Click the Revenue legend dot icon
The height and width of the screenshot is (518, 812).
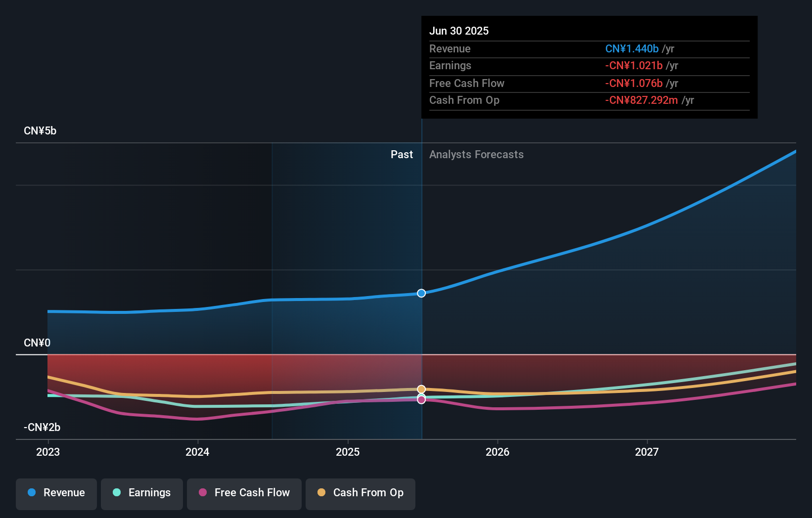pos(32,493)
